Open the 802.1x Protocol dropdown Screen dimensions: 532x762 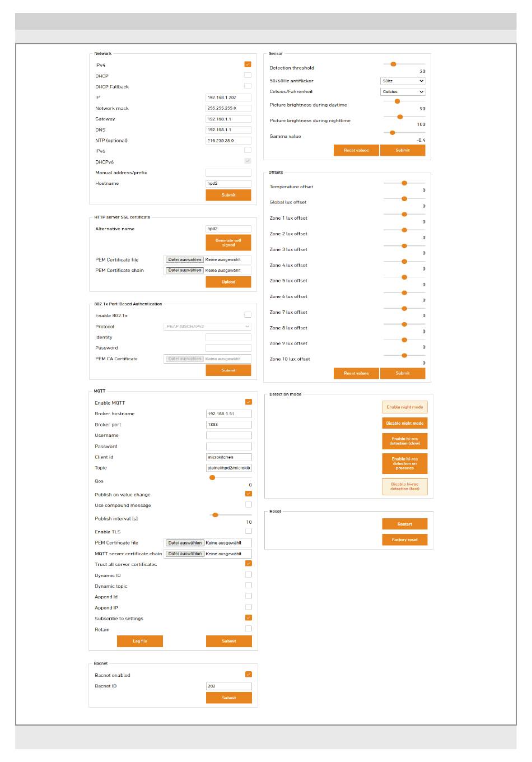pyautogui.click(x=207, y=326)
